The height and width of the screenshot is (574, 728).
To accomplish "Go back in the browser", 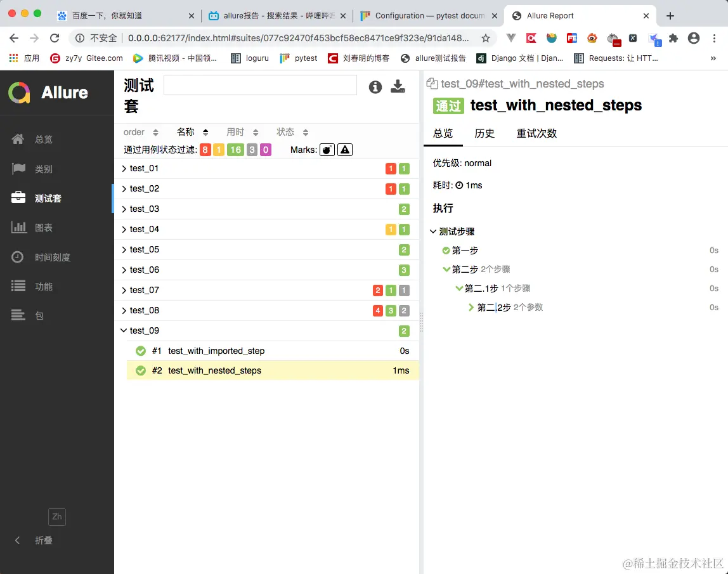I will click(14, 38).
